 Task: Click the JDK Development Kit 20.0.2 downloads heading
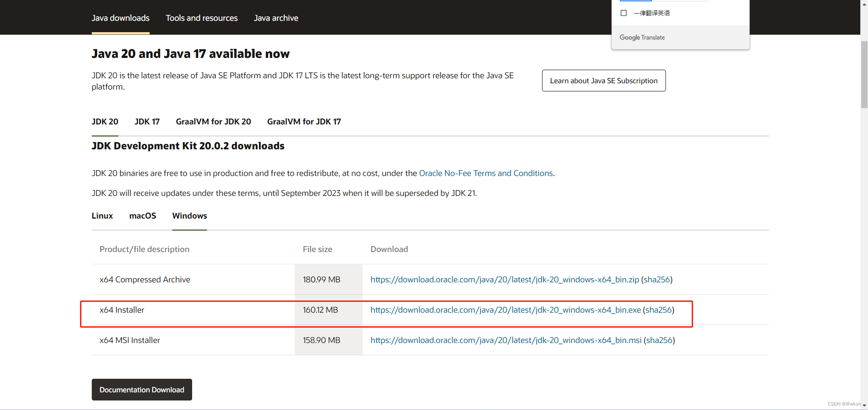click(188, 146)
